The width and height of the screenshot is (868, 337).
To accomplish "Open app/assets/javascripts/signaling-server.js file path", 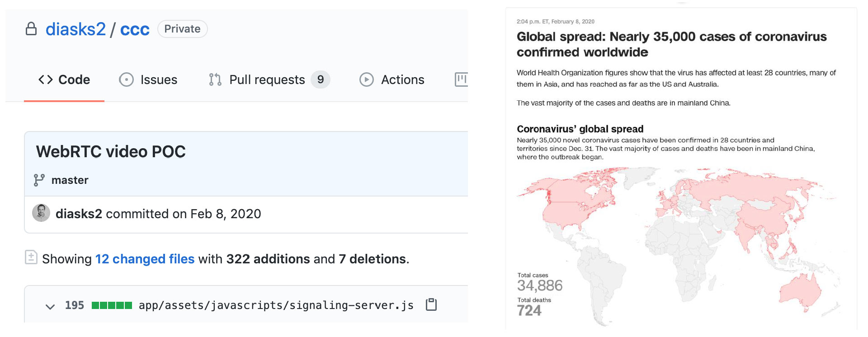I will coord(276,305).
